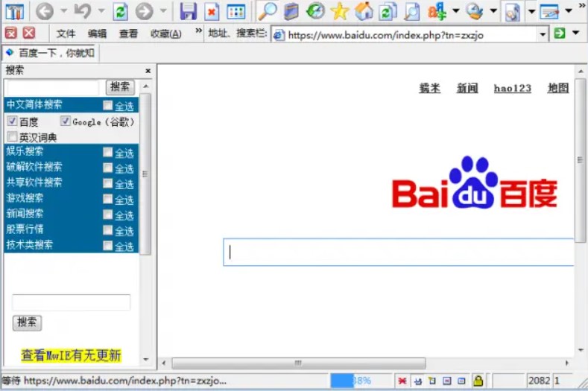The width and height of the screenshot is (588, 391).
Task: Click the highlighted page tool icon
Action: [513, 11]
